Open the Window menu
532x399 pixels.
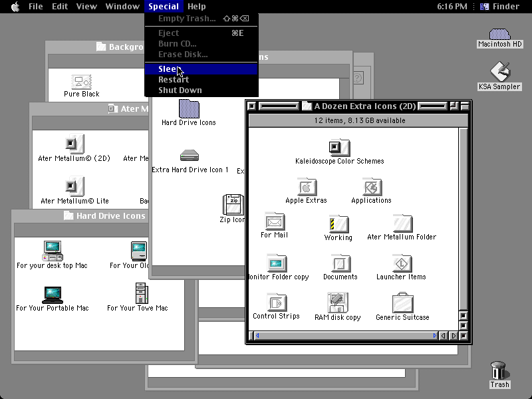[x=122, y=7]
